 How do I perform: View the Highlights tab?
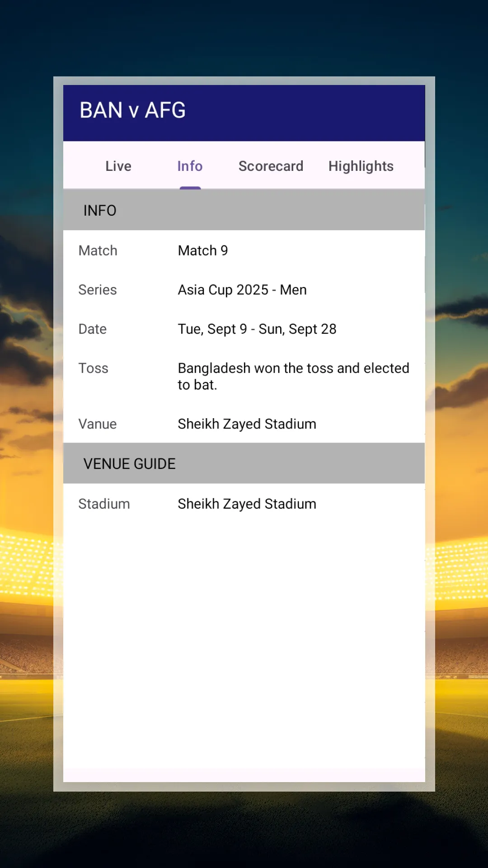pyautogui.click(x=361, y=166)
